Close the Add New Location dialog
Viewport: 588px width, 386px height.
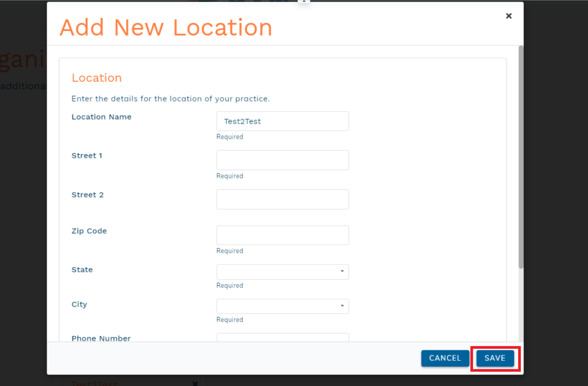509,16
